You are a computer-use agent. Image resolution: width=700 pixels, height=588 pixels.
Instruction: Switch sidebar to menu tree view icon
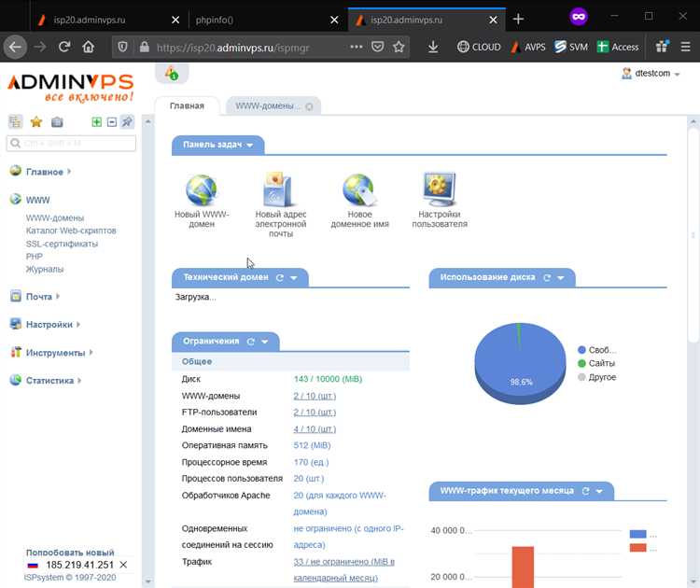tap(15, 121)
